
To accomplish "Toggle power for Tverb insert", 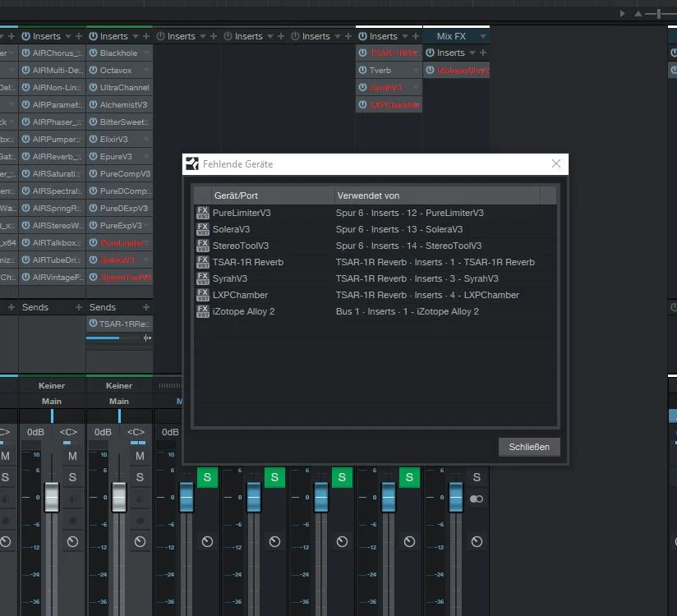I will 362,70.
